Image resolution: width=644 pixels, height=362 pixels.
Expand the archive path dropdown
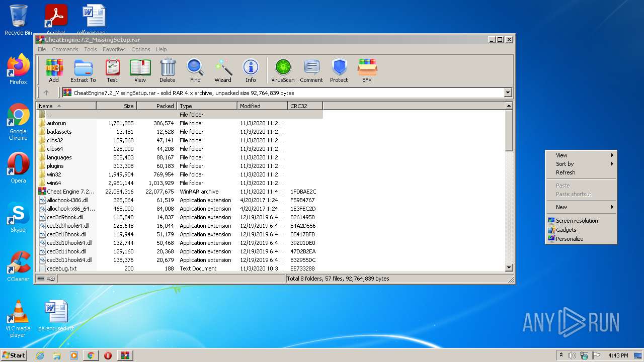coord(508,93)
